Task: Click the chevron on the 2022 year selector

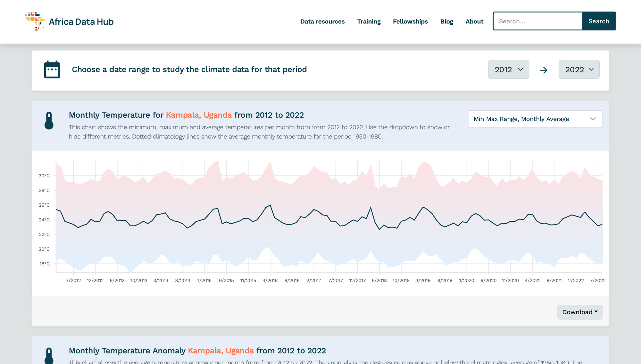Action: pos(592,70)
